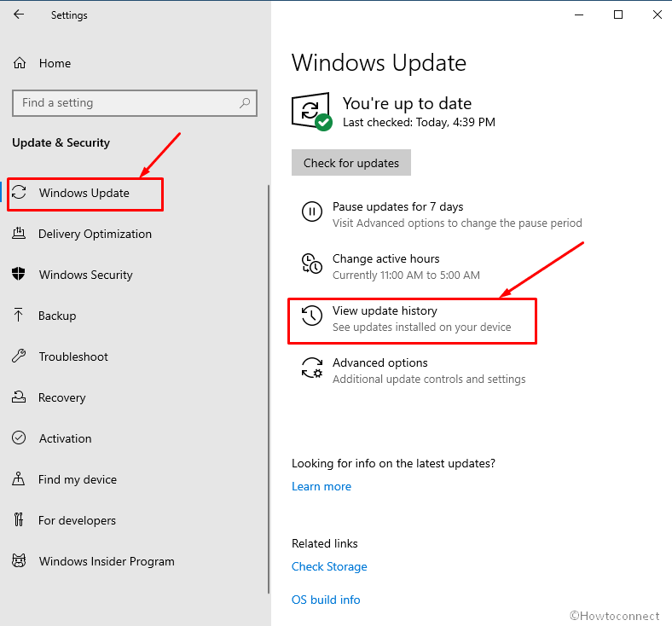
Task: Click the Delivery Optimization icon
Action: [19, 234]
